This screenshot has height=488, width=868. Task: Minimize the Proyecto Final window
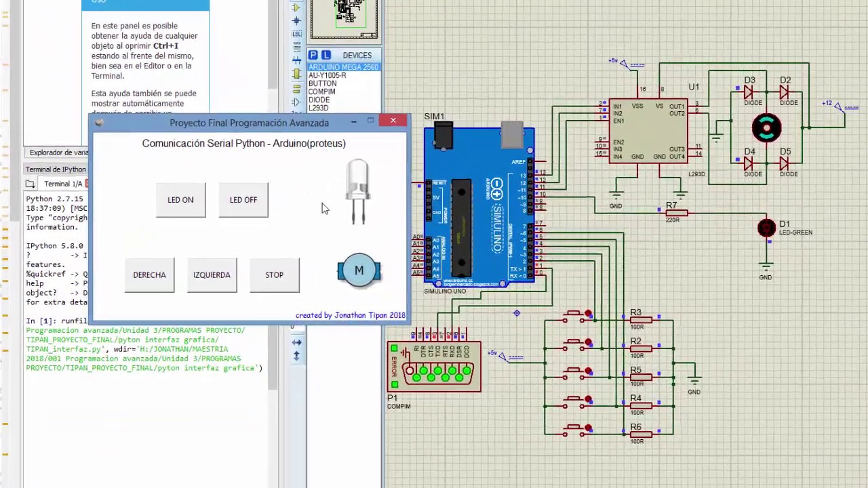[353, 121]
